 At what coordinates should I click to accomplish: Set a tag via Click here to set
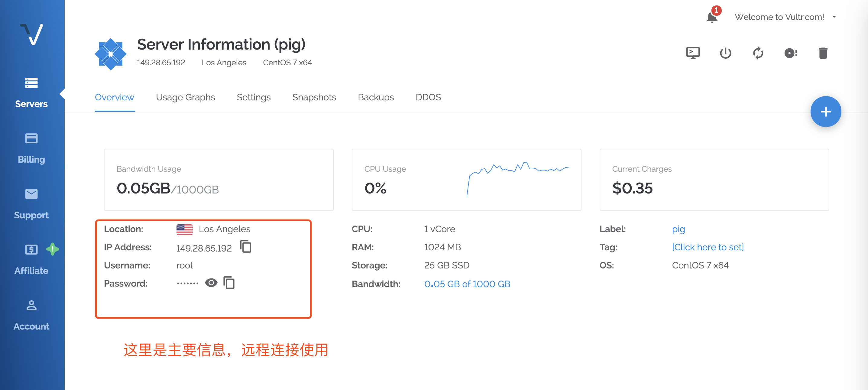pos(708,247)
